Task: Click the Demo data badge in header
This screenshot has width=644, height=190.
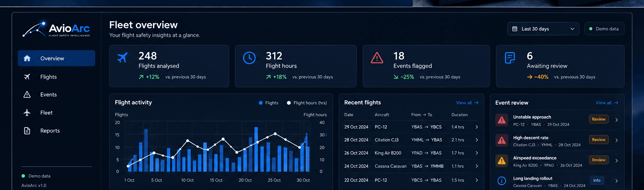Action: (x=604, y=29)
